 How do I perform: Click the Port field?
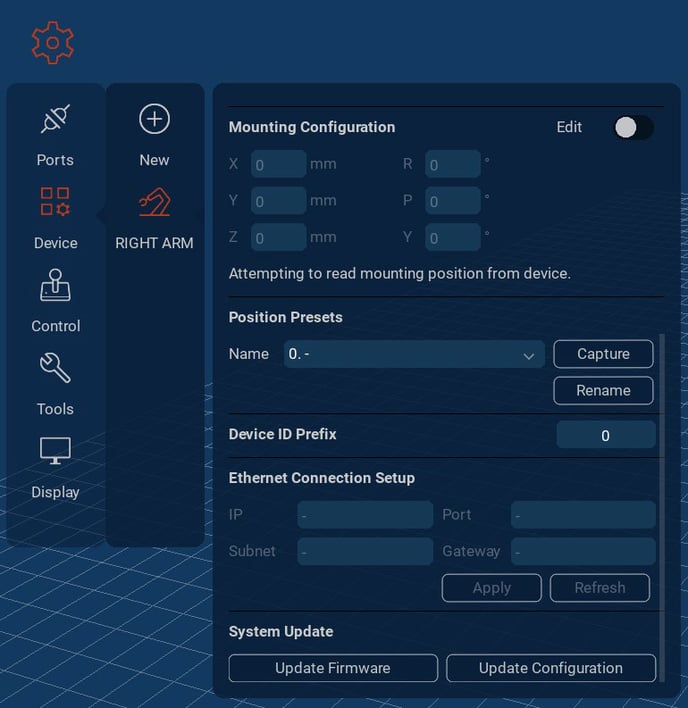click(x=583, y=515)
